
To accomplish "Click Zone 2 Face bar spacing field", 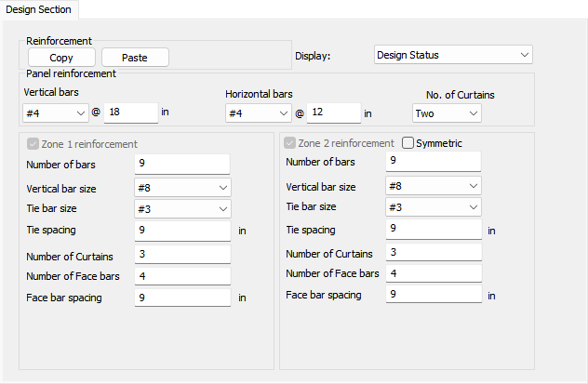I will point(433,296).
